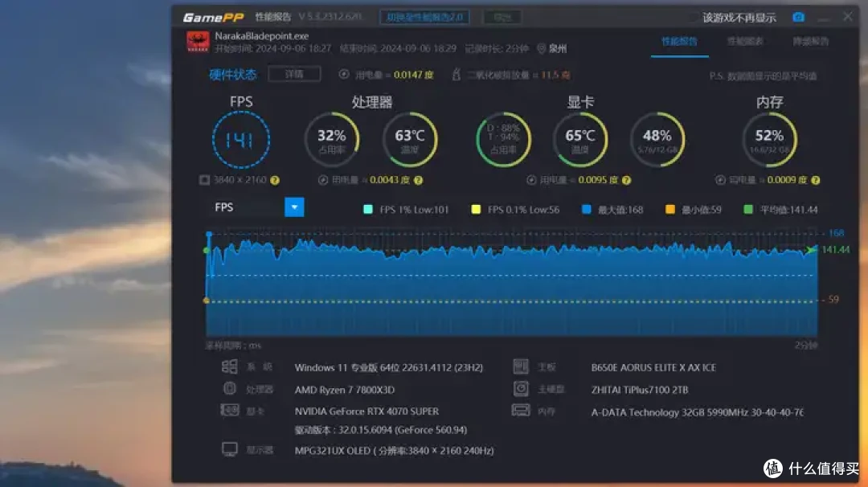This screenshot has height=487, width=868.
Task: Click the main disk drive icon in specs list
Action: 521,388
